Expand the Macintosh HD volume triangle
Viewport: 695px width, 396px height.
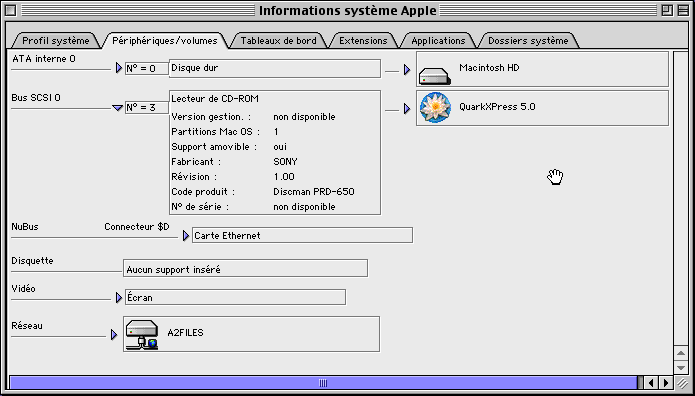pos(407,70)
